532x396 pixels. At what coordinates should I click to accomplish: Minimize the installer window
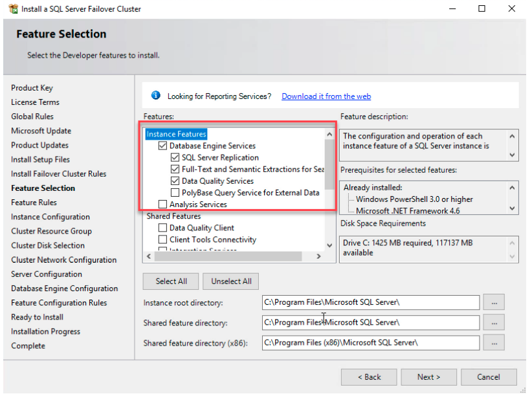click(x=452, y=9)
